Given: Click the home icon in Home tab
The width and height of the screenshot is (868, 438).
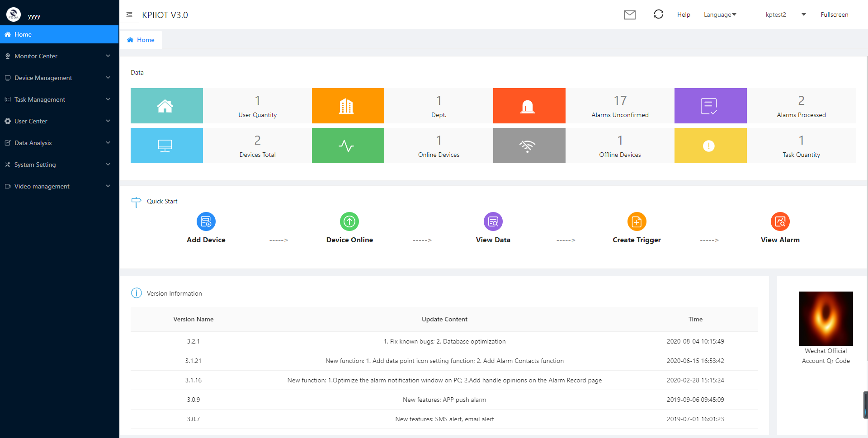Looking at the screenshot, I should (130, 40).
